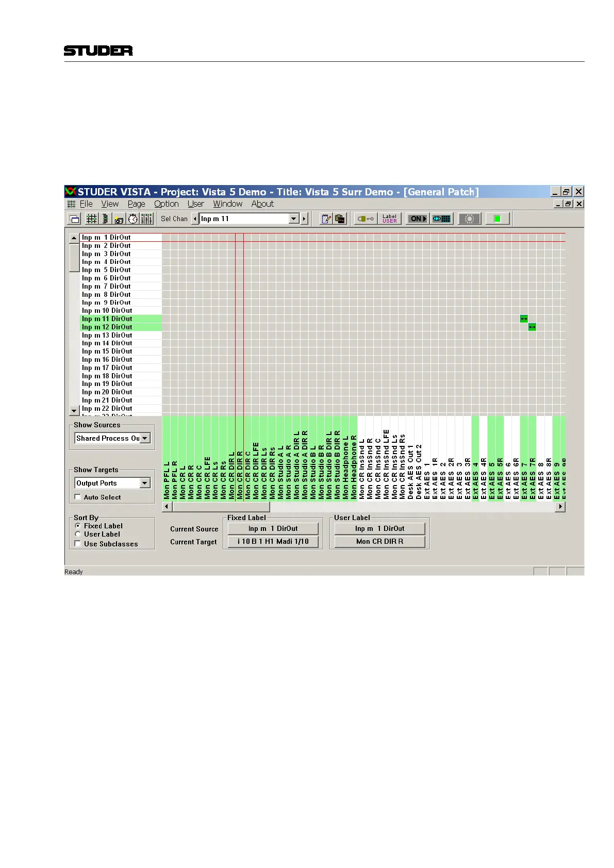Click the dotted circle toolbar icon

469,219
